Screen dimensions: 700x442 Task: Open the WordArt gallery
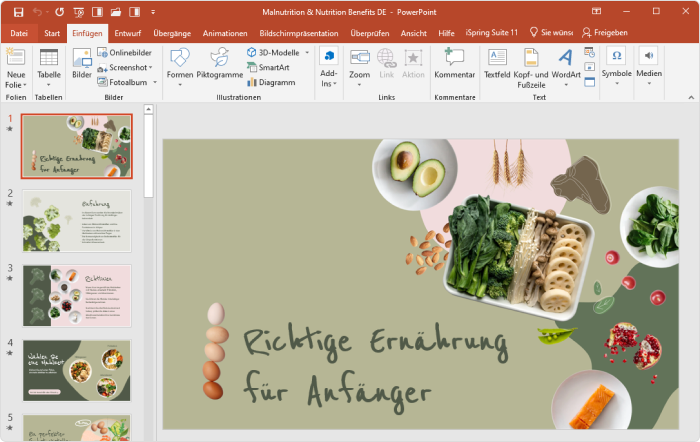click(566, 67)
